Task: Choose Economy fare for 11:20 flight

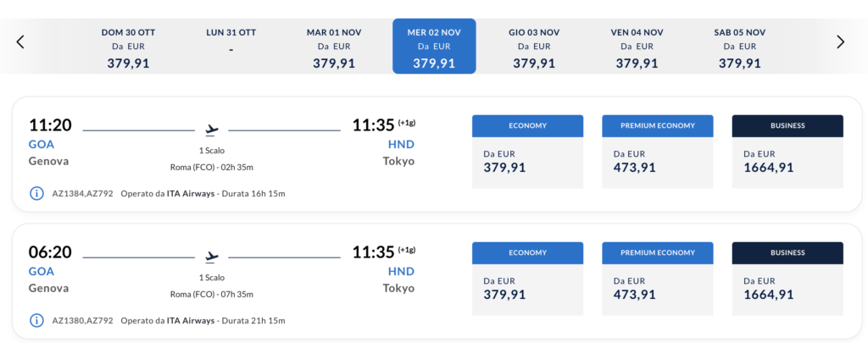Action: pos(527,152)
